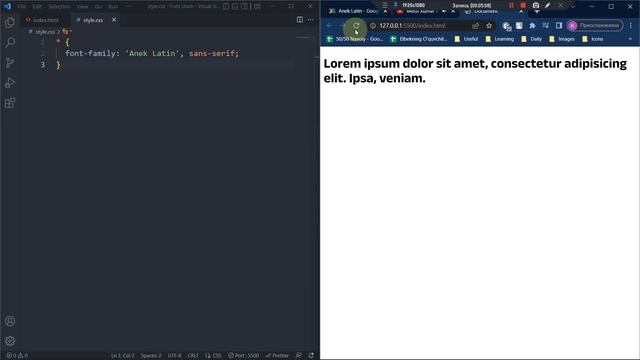This screenshot has height=360, width=640.
Task: Open the Customize Layout control
Action: tap(257, 6)
